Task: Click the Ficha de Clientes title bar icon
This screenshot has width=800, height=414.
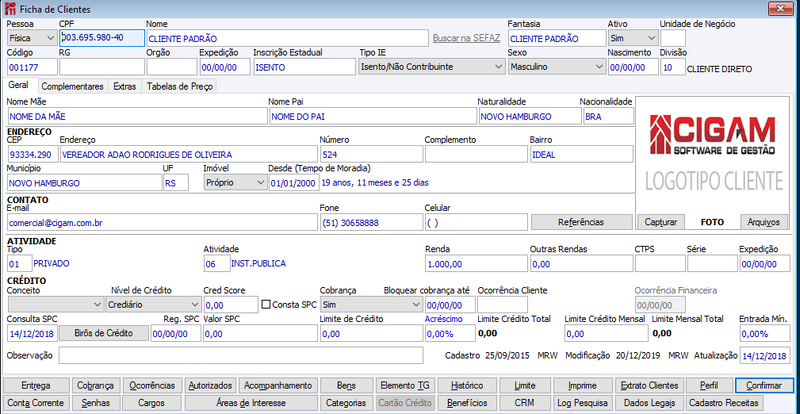Action: tap(9, 8)
